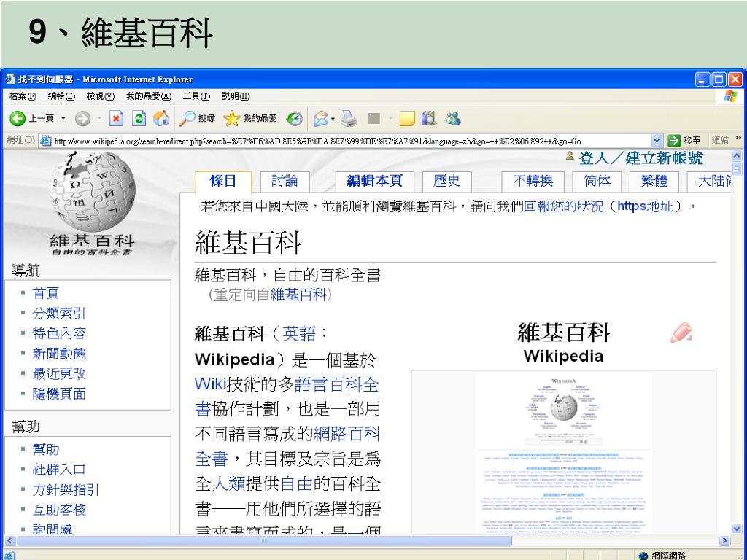747x560 pixels.
Task: Click 登入／建立新帳號 login link
Action: coord(640,157)
